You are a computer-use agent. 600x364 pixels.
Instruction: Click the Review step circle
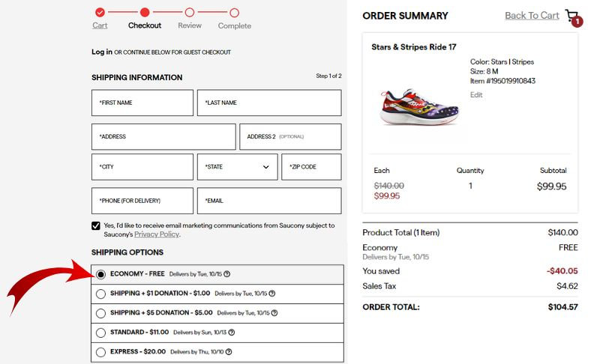[190, 12]
